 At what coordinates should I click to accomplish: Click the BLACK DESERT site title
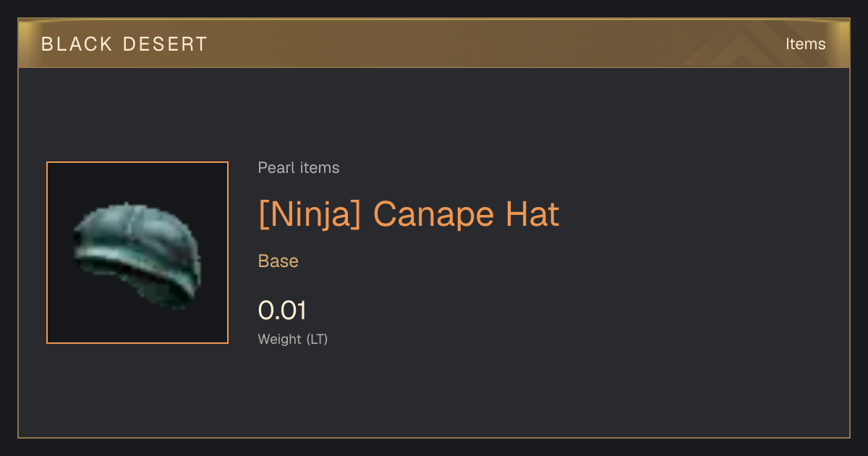(x=124, y=44)
